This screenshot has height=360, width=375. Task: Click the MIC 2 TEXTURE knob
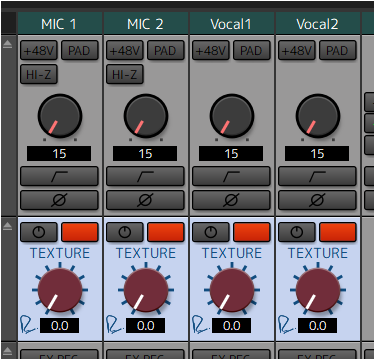(146, 290)
